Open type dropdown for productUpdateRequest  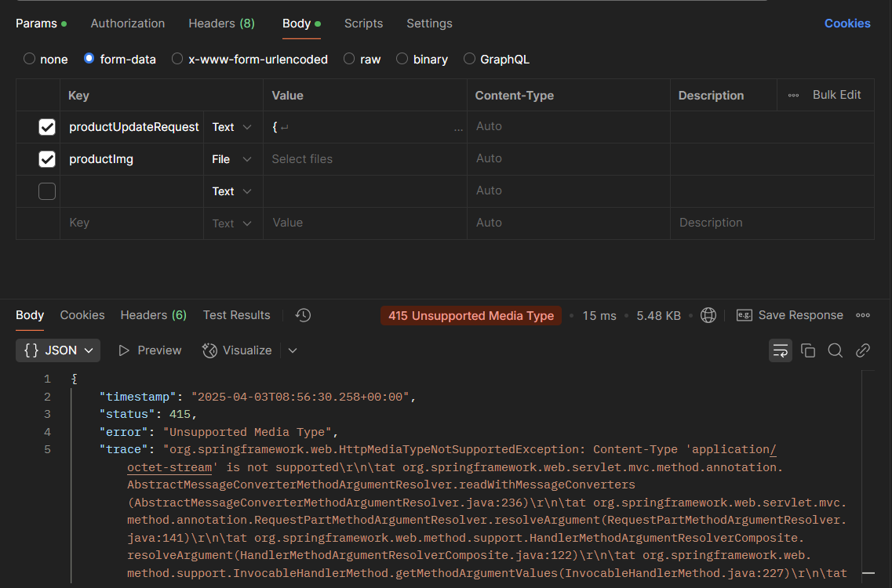click(x=232, y=127)
